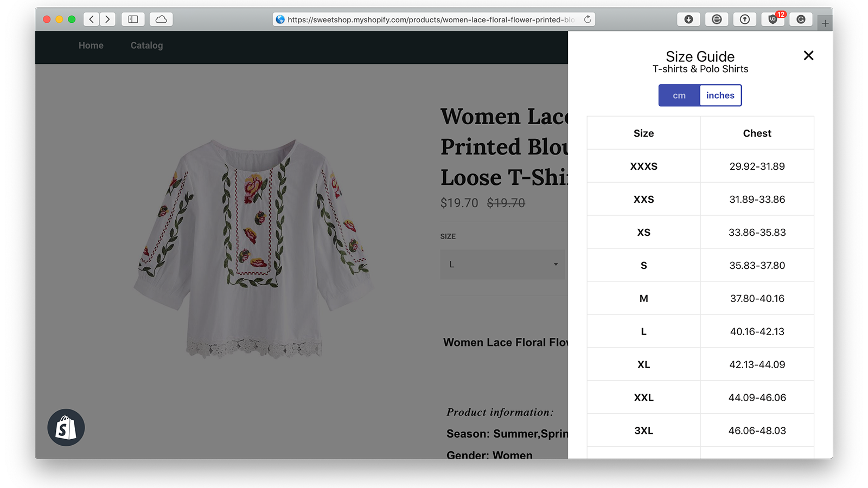The height and width of the screenshot is (488, 868).
Task: Go to the Home menu item
Action: pos(91,46)
